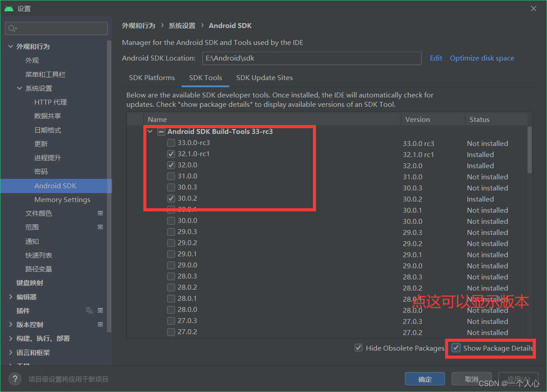Expand the 版本控制 section
Screen dimensions: 547x392
(x=11, y=324)
